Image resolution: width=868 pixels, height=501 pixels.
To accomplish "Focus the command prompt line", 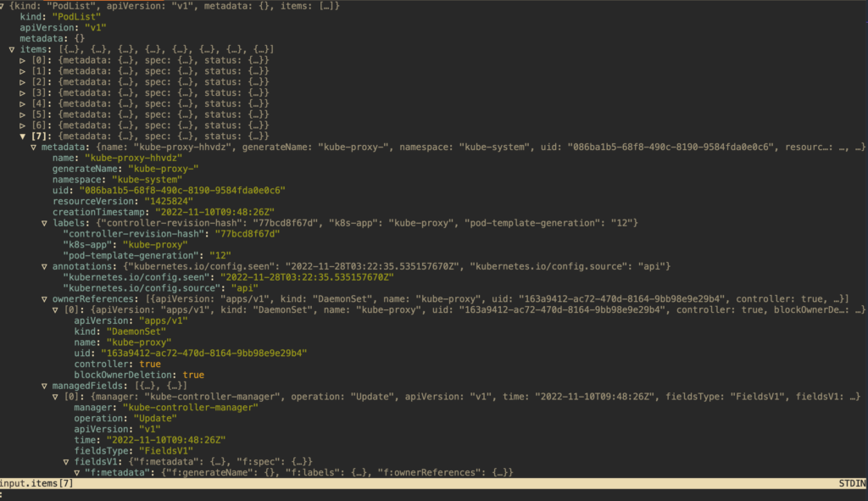I will click(x=434, y=495).
